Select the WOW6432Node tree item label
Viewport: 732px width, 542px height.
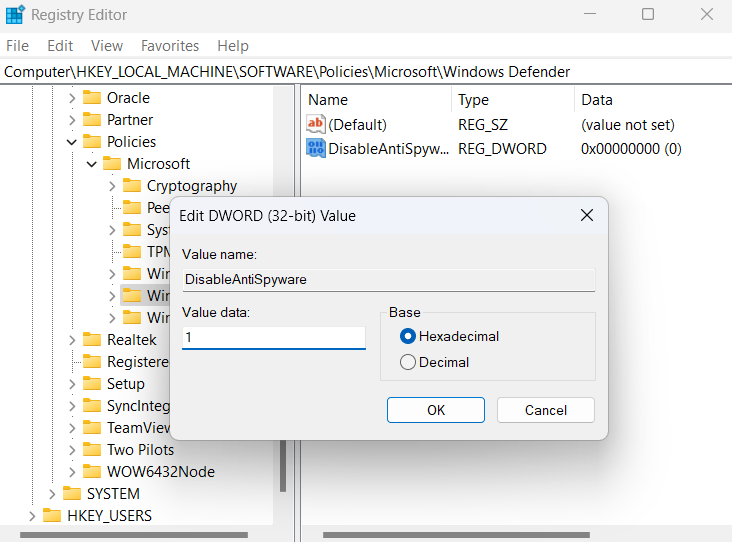[161, 472]
